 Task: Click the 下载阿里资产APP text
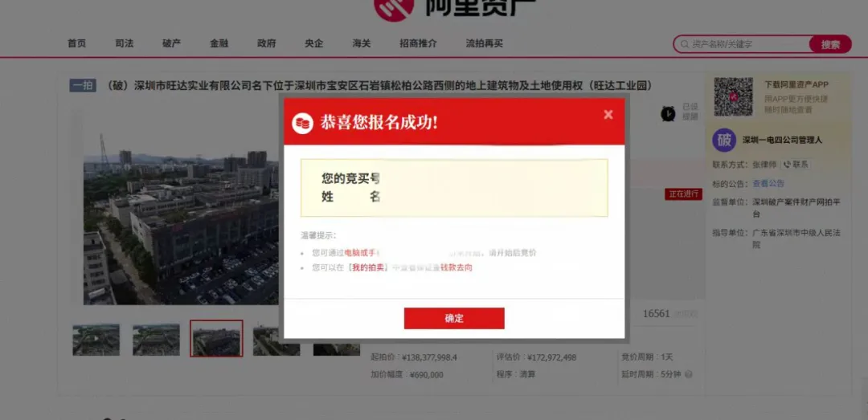(x=796, y=84)
